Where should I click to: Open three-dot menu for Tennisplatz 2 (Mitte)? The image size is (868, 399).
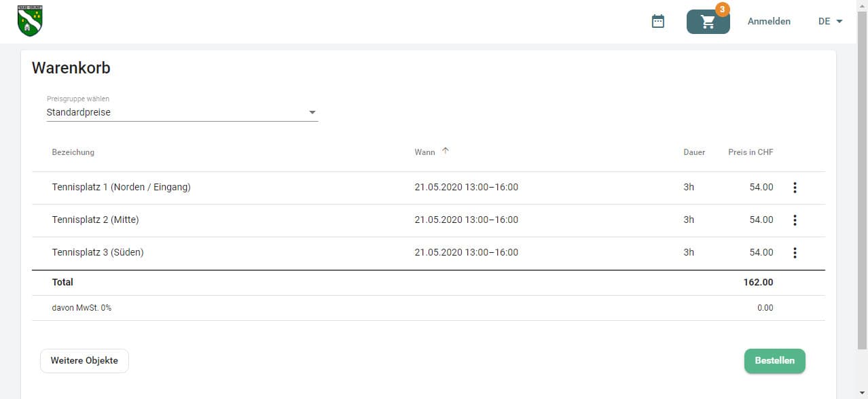pyautogui.click(x=795, y=220)
